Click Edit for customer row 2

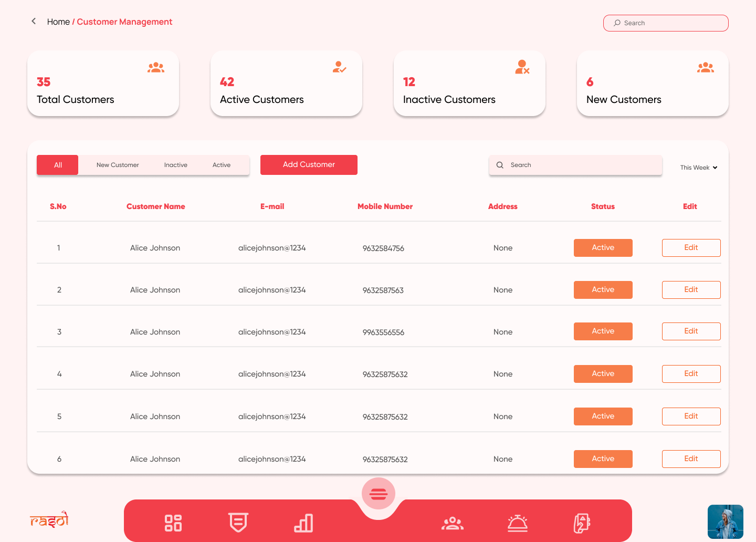point(691,290)
